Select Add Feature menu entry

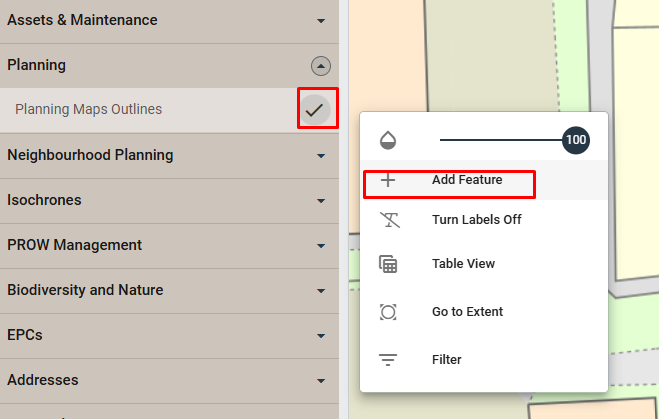pos(467,181)
